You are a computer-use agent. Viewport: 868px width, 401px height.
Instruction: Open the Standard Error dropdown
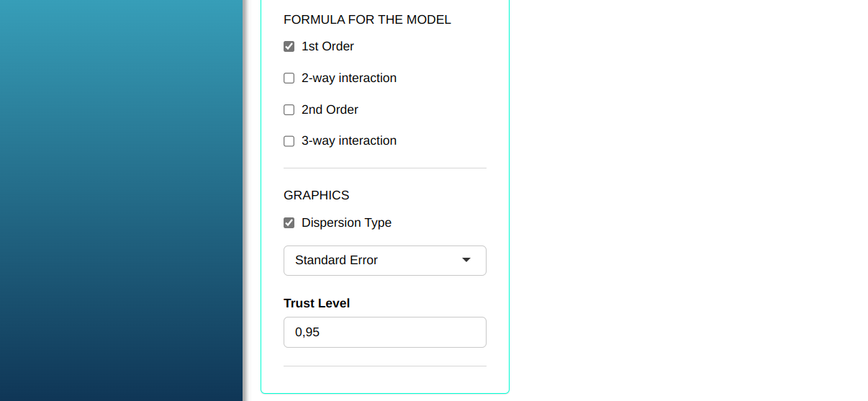pos(384,261)
